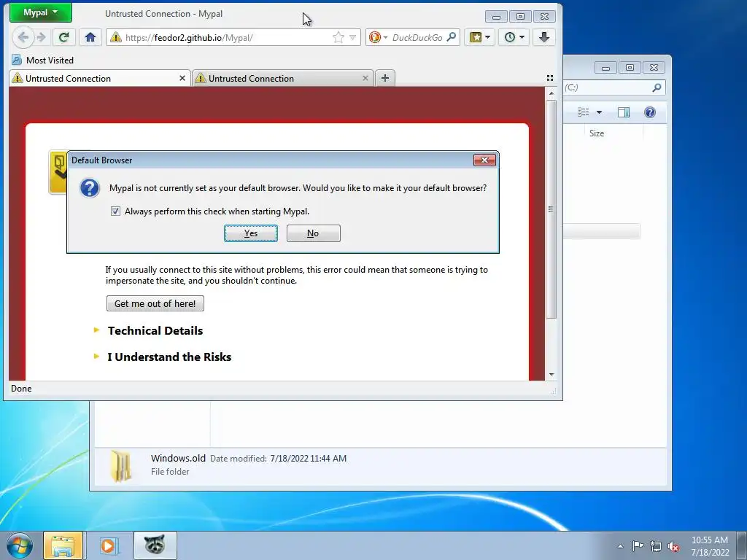Open the Most Visited bookmarks folder
The image size is (747, 560).
pyautogui.click(x=43, y=60)
